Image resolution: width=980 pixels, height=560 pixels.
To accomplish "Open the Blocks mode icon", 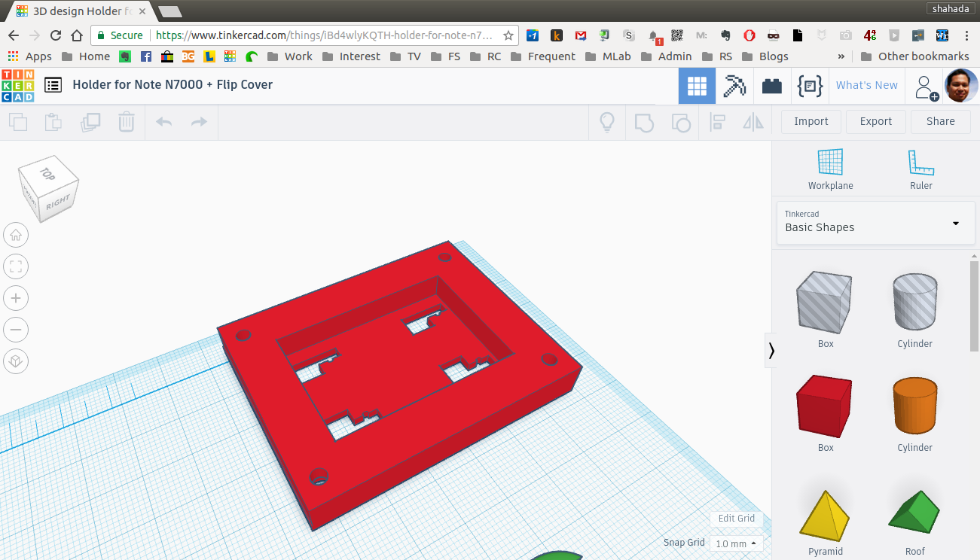I will pos(771,86).
